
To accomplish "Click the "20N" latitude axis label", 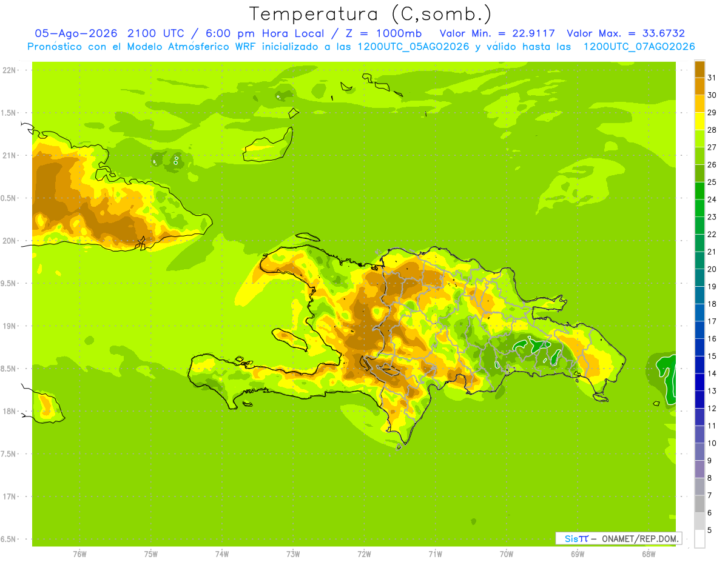I will pos(10,241).
